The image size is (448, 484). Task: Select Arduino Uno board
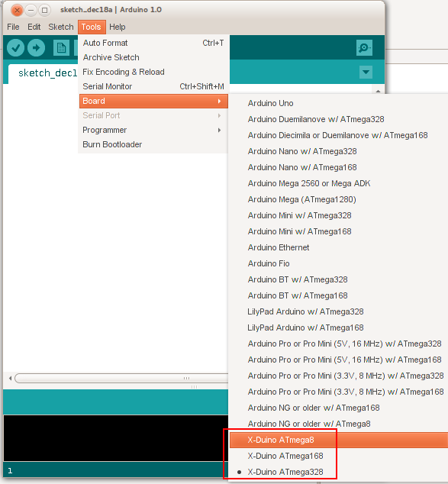pos(339,103)
